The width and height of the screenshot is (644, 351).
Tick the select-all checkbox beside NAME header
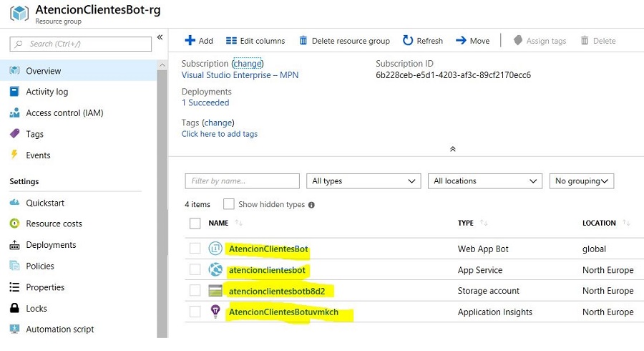(x=195, y=223)
